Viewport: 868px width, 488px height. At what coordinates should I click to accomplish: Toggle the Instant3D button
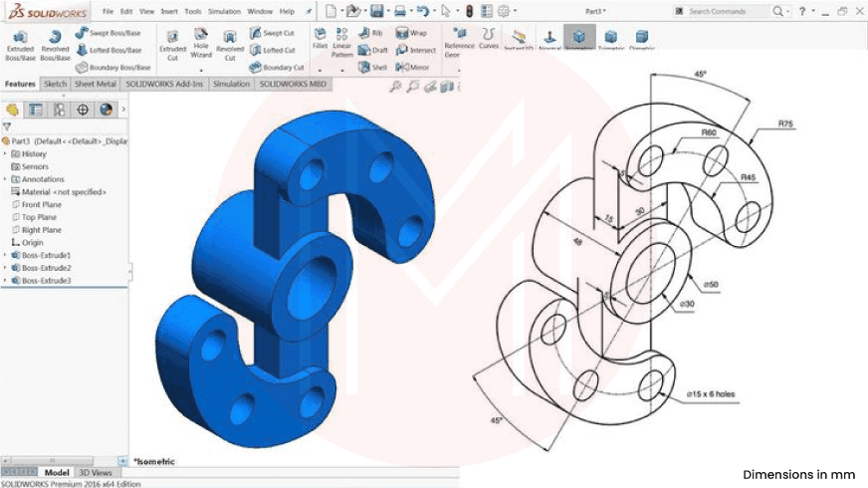[517, 40]
